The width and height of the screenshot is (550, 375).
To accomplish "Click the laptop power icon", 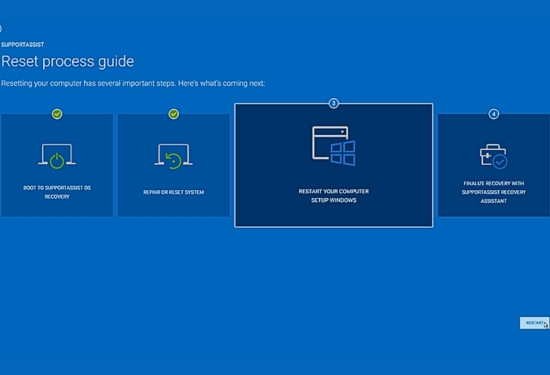I will point(57,156).
